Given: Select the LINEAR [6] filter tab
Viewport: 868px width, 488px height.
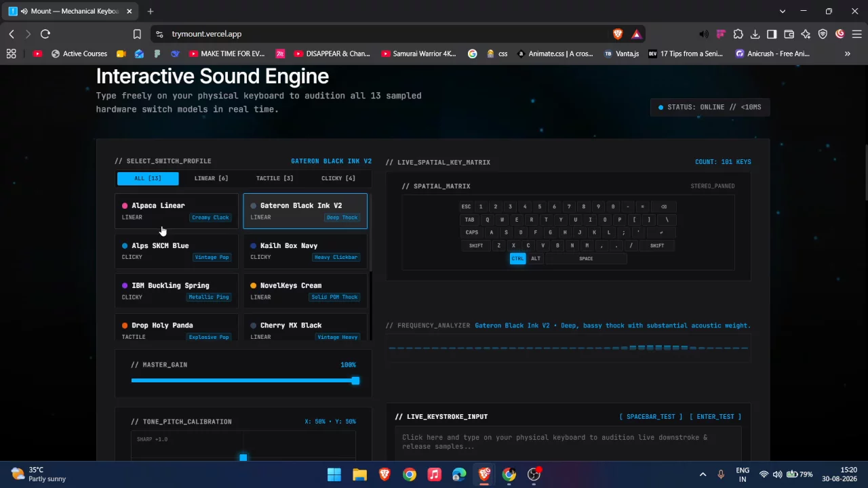Looking at the screenshot, I should [211, 178].
